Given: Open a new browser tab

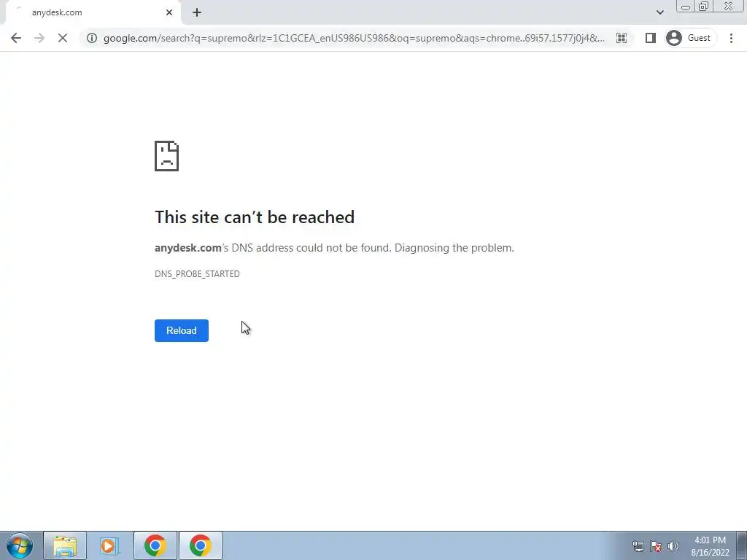Looking at the screenshot, I should (x=197, y=12).
